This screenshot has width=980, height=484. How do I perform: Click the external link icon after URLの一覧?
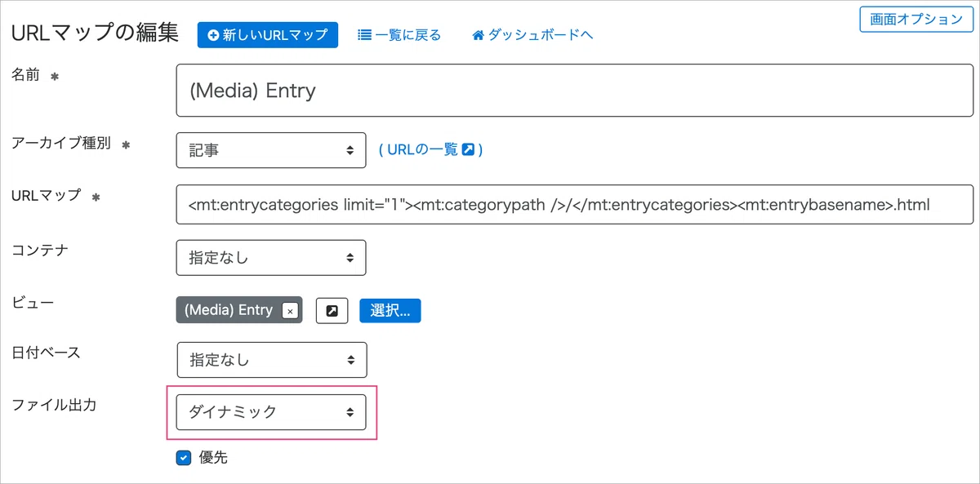pos(468,150)
